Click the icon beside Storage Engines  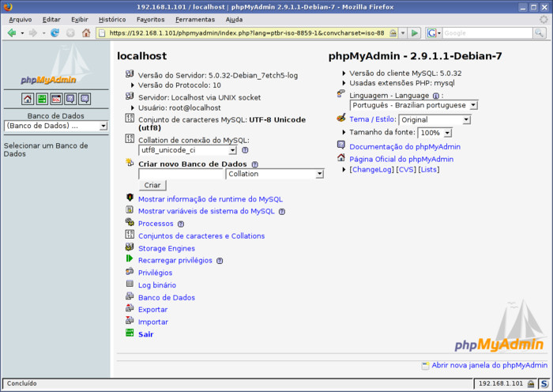tap(130, 247)
